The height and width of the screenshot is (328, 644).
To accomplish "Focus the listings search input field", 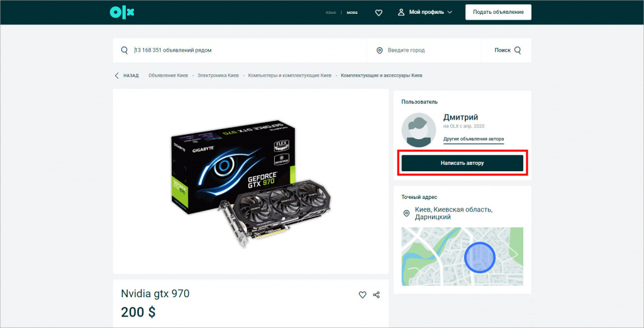I will click(x=240, y=50).
